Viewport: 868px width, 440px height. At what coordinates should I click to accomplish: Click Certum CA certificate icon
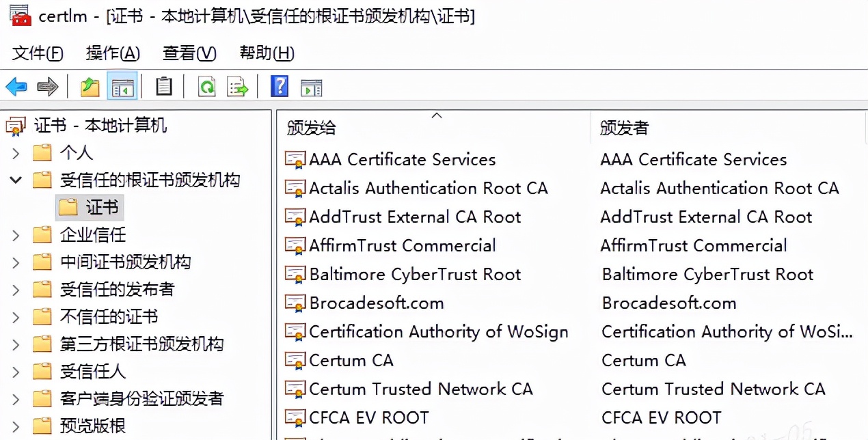click(x=295, y=361)
